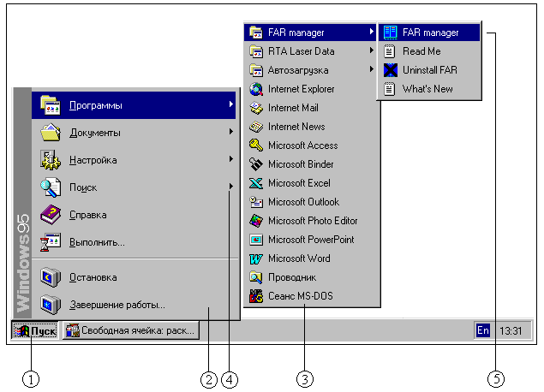Viewport: 544px width, 392px height.
Task: Expand the RTA Laser Data arrow
Action: tap(372, 50)
